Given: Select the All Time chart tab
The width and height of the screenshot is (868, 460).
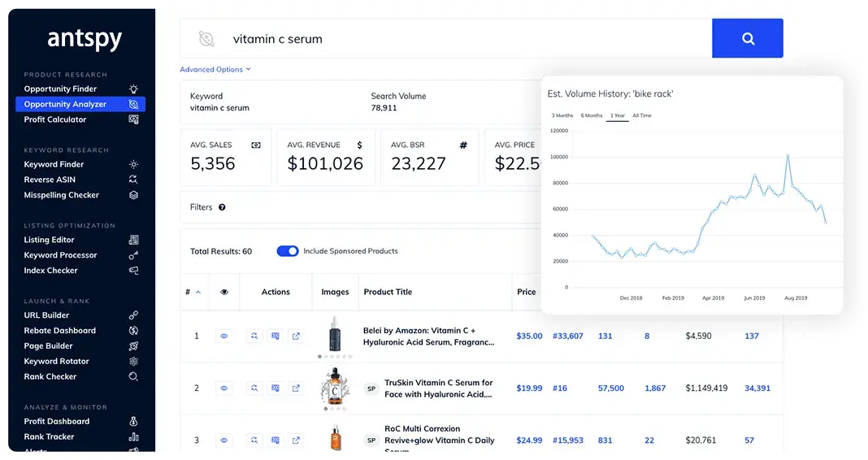Looking at the screenshot, I should click(641, 115).
